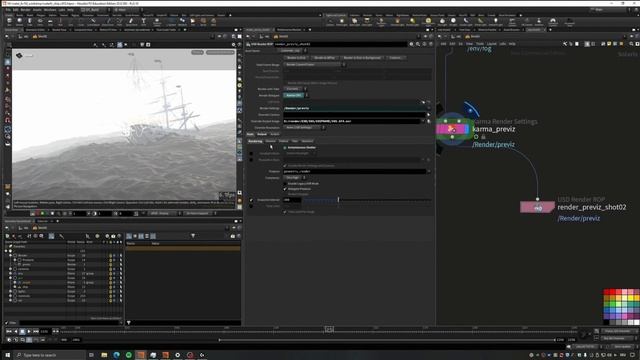Click the Override Camera picker icon

428,115
